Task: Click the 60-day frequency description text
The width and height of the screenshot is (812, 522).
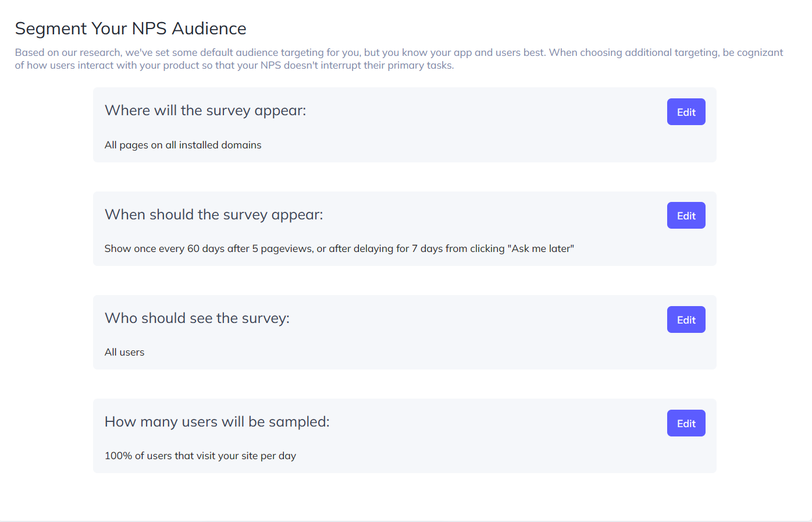Action: click(x=339, y=248)
